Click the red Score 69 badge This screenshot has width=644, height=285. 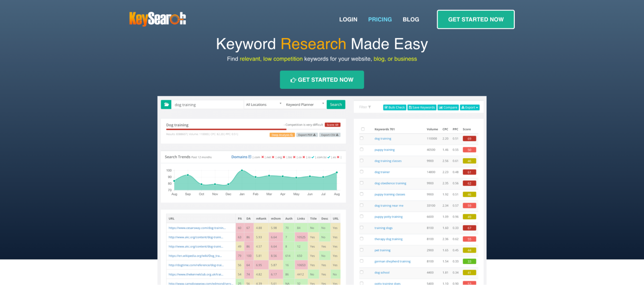pyautogui.click(x=332, y=125)
